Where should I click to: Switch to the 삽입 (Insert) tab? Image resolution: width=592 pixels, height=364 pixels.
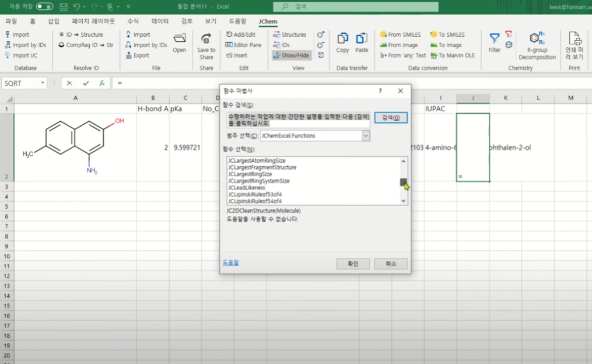pyautogui.click(x=54, y=22)
